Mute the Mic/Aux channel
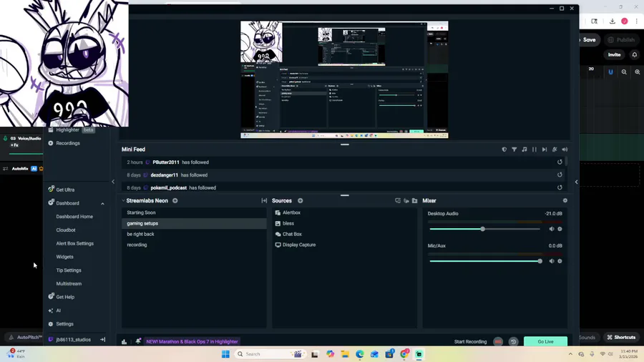This screenshot has height=362, width=644. (x=552, y=261)
